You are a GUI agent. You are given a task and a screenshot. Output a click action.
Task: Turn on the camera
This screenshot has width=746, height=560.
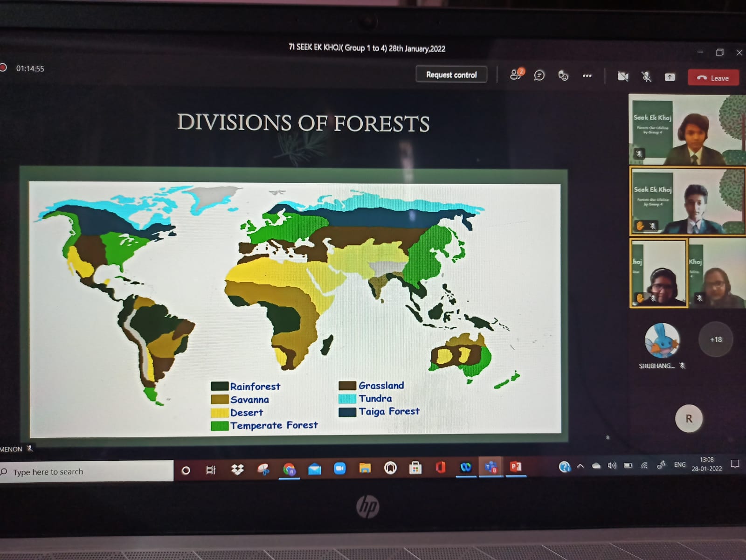point(622,76)
